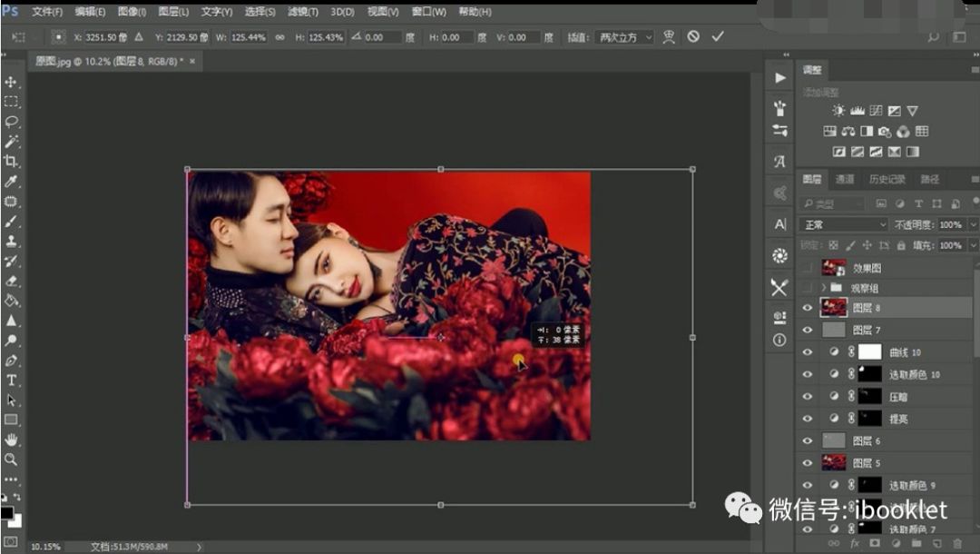The height and width of the screenshot is (554, 980).
Task: Open the 正常 blend mode dropdown
Action: (844, 224)
